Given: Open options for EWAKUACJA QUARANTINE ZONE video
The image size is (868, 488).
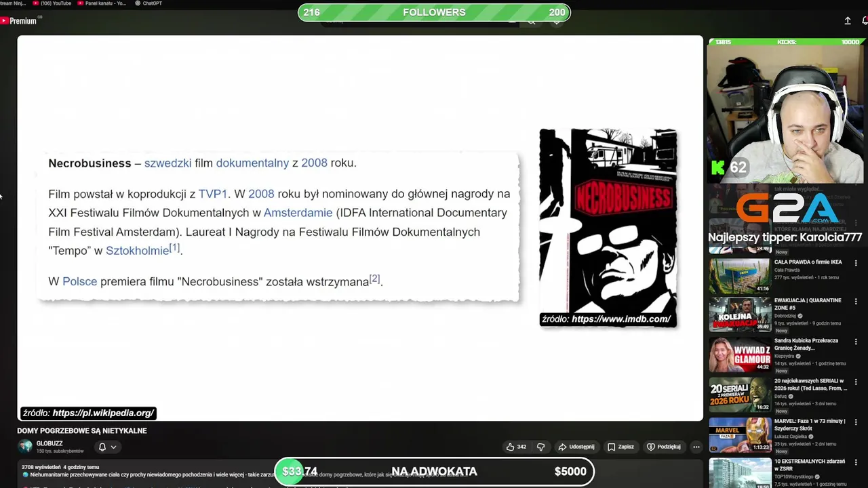Looking at the screenshot, I should (856, 302).
